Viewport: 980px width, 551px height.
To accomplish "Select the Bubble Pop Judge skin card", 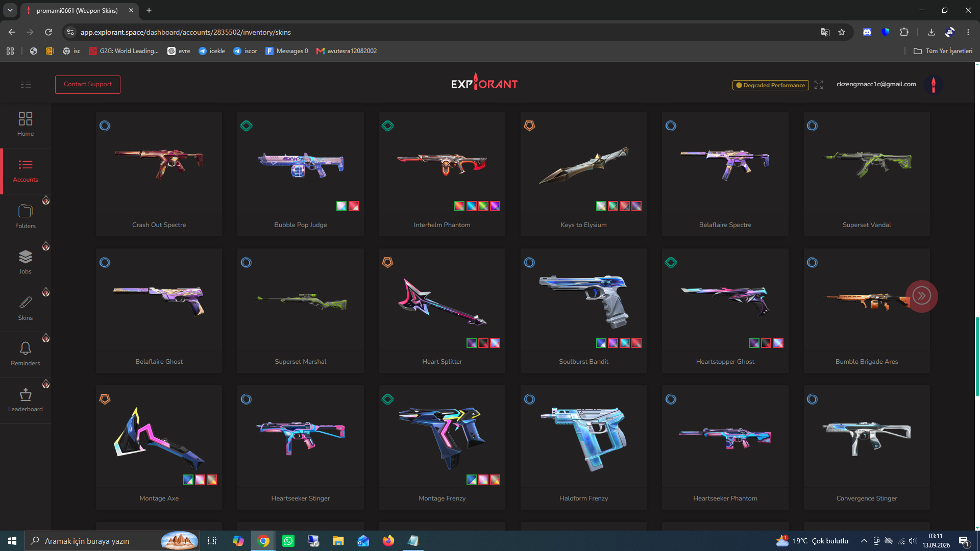I will click(300, 174).
